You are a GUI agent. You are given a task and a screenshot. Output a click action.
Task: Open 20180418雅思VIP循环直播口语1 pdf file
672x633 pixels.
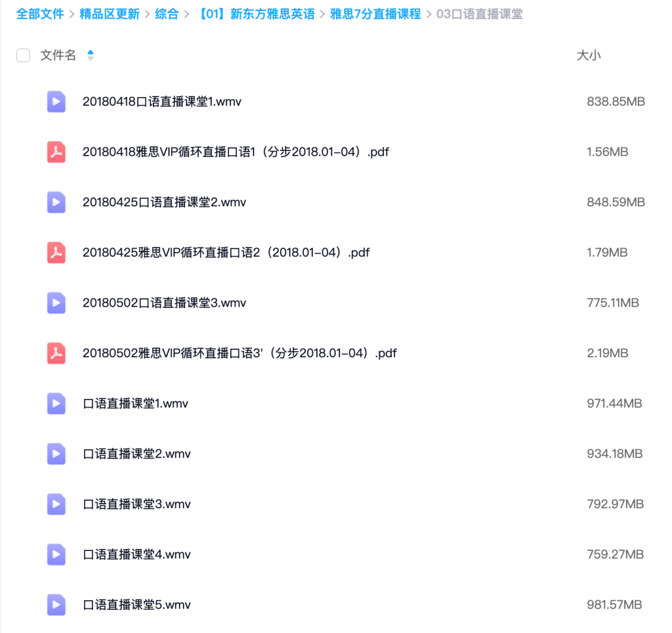236,152
